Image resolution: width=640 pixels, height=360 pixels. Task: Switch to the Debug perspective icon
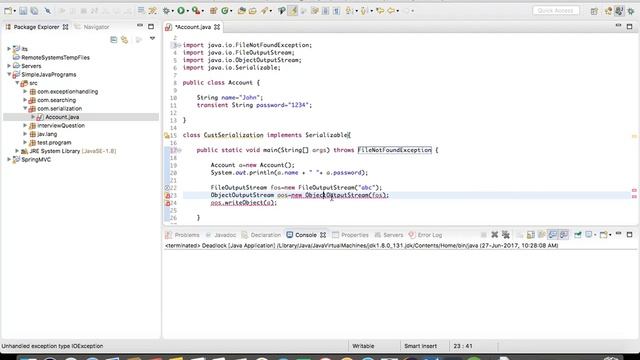(631, 11)
